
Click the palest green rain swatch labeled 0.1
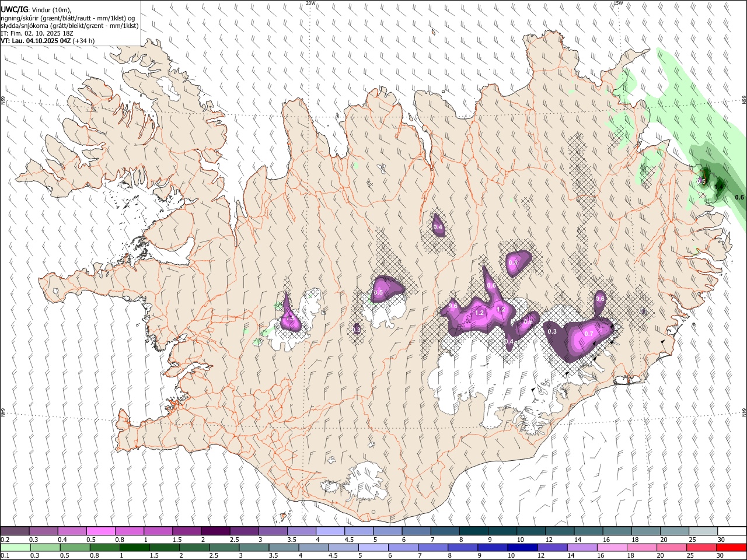point(16,547)
